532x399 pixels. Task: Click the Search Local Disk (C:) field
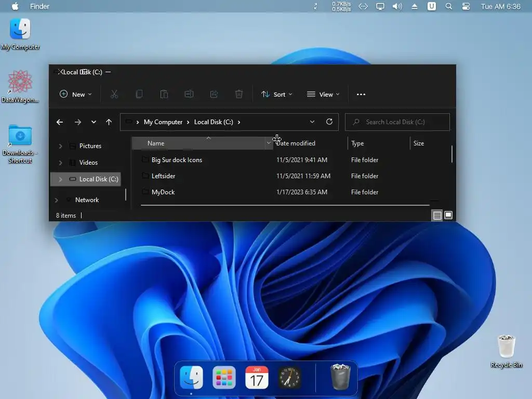tap(397, 122)
